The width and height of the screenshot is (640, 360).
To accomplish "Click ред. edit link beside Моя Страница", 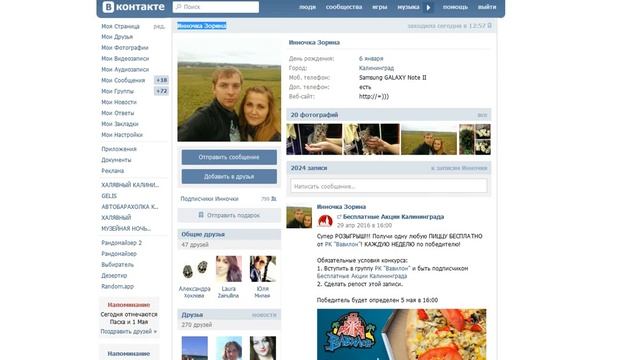I will click(159, 27).
